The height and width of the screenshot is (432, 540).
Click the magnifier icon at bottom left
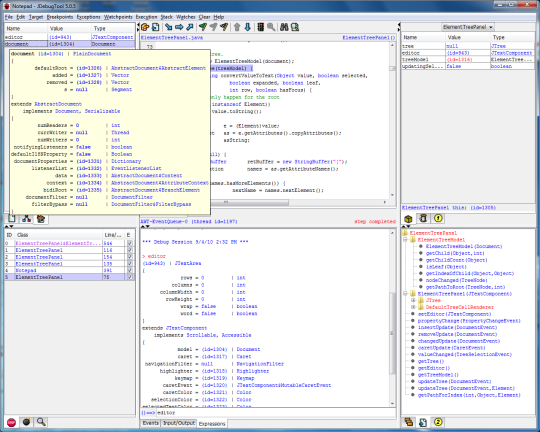tap(41, 422)
